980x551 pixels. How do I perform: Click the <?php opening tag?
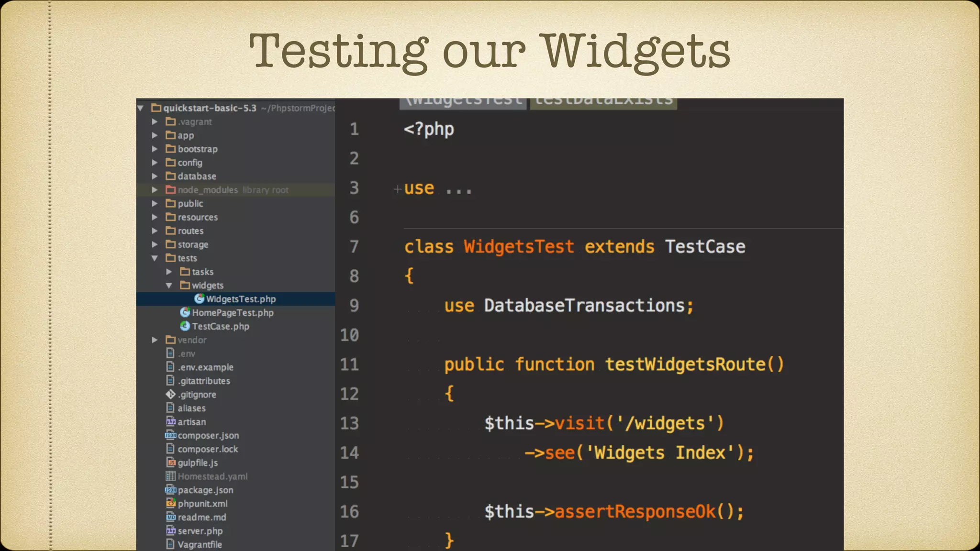(x=429, y=130)
